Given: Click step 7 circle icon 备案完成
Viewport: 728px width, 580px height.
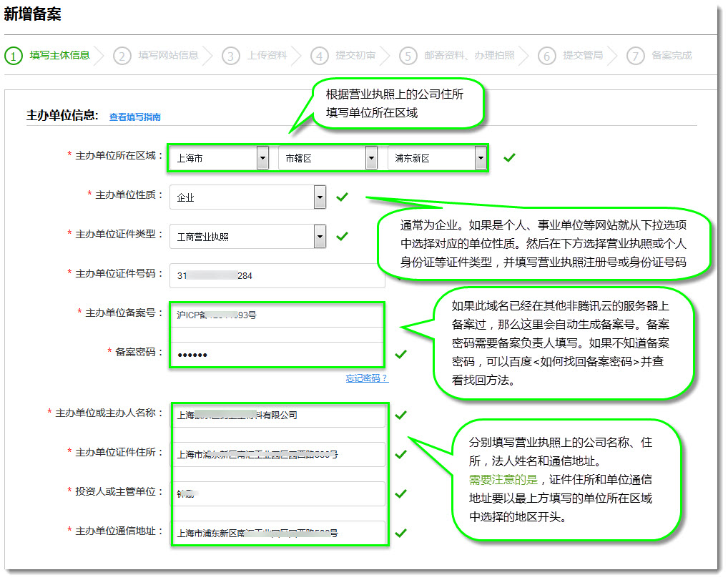Looking at the screenshot, I should (x=635, y=56).
